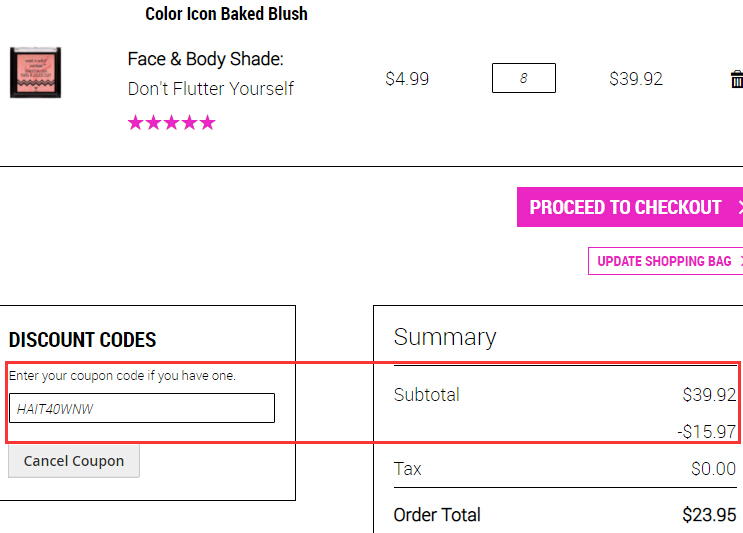Open the blush product thumbnail image
Screen dimensions: 743x533
(x=36, y=72)
